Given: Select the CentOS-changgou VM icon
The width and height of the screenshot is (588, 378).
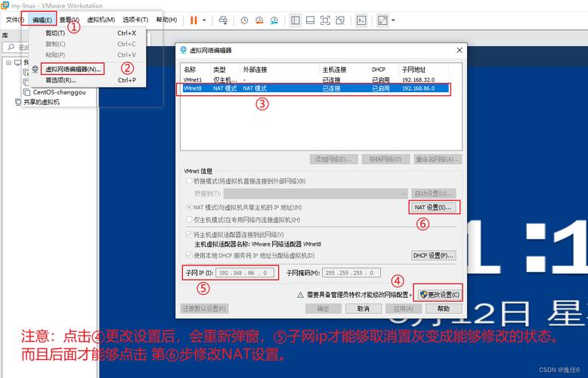Looking at the screenshot, I should pos(27,92).
